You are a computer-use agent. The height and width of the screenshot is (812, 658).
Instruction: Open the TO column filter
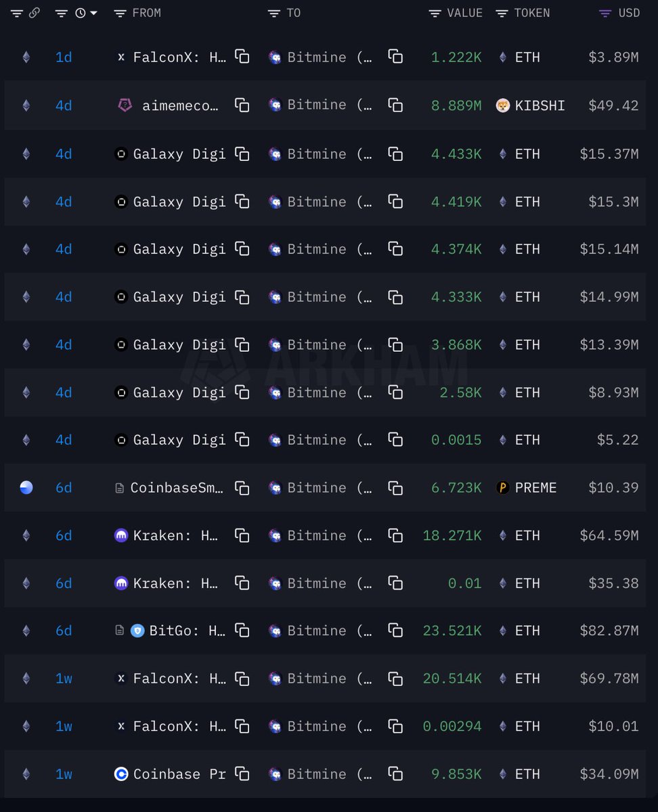[274, 13]
